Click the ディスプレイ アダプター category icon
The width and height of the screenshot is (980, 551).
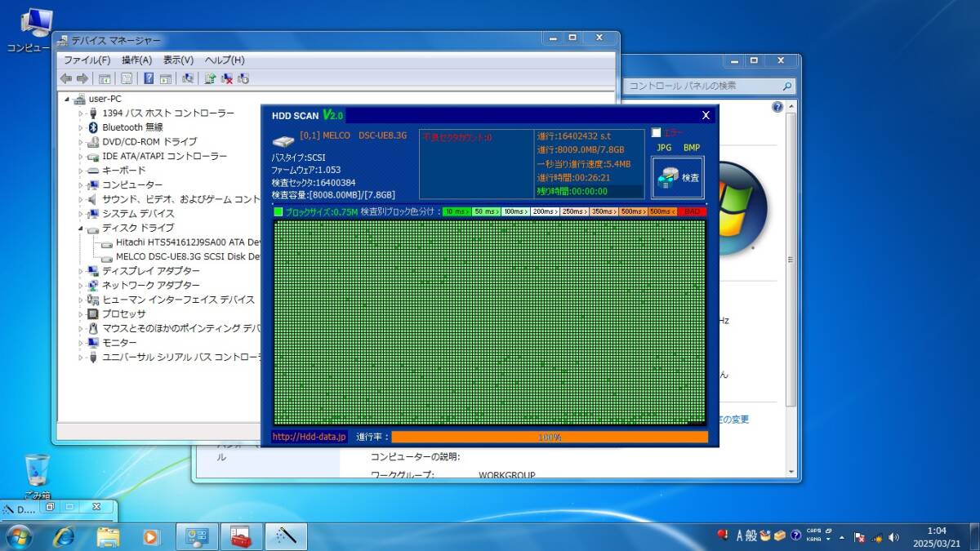[x=93, y=271]
